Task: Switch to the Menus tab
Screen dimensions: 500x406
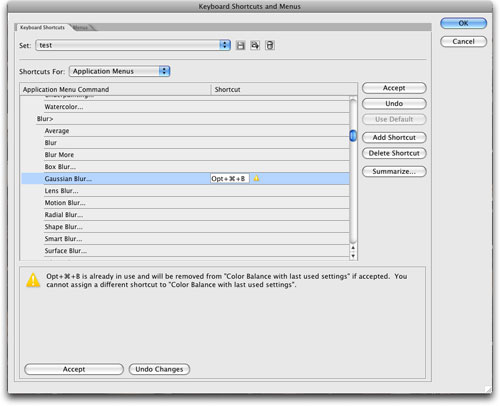Action: (81, 28)
